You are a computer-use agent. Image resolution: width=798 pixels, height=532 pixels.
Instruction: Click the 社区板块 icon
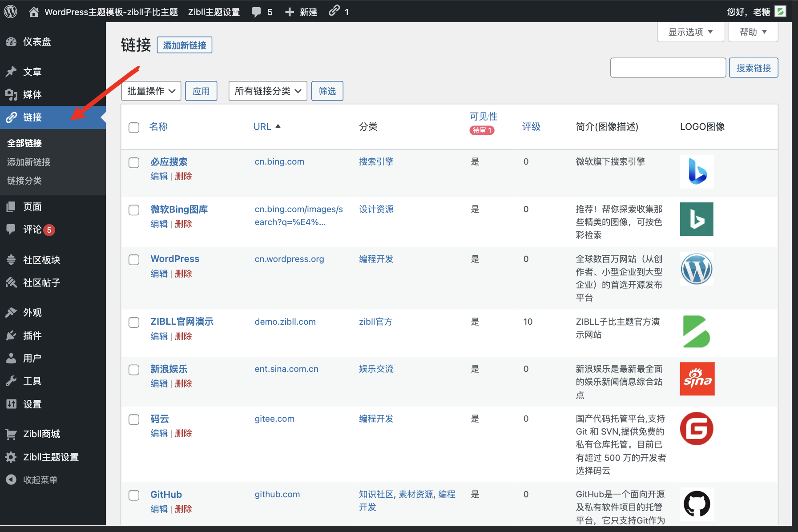[x=11, y=260]
